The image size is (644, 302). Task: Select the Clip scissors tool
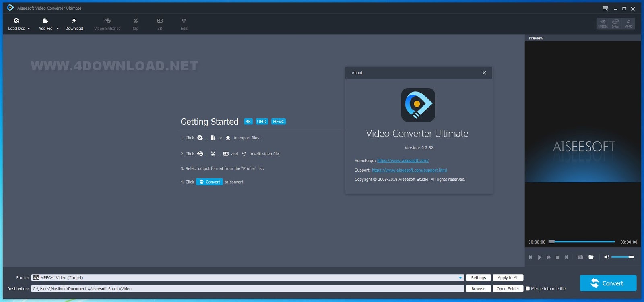point(136,24)
